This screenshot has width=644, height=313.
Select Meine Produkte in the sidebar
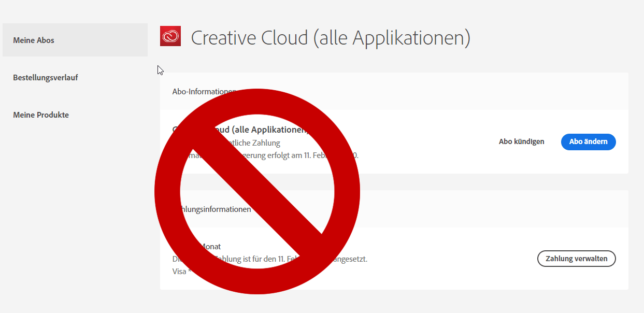[41, 115]
